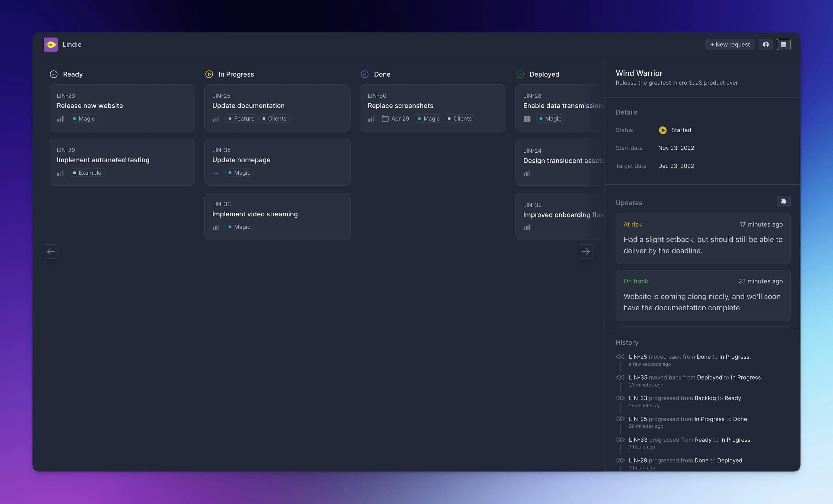Click the Deployed column checkmark icon

(520, 74)
